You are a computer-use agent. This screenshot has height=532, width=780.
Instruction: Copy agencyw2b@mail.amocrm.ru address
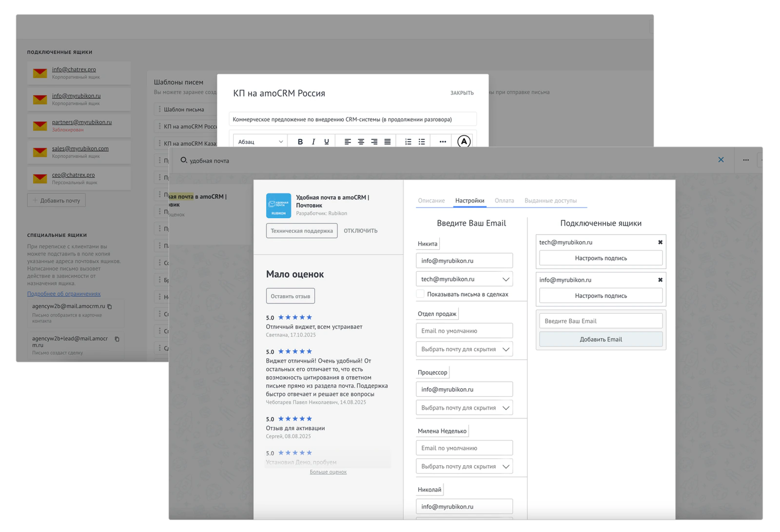pyautogui.click(x=110, y=306)
